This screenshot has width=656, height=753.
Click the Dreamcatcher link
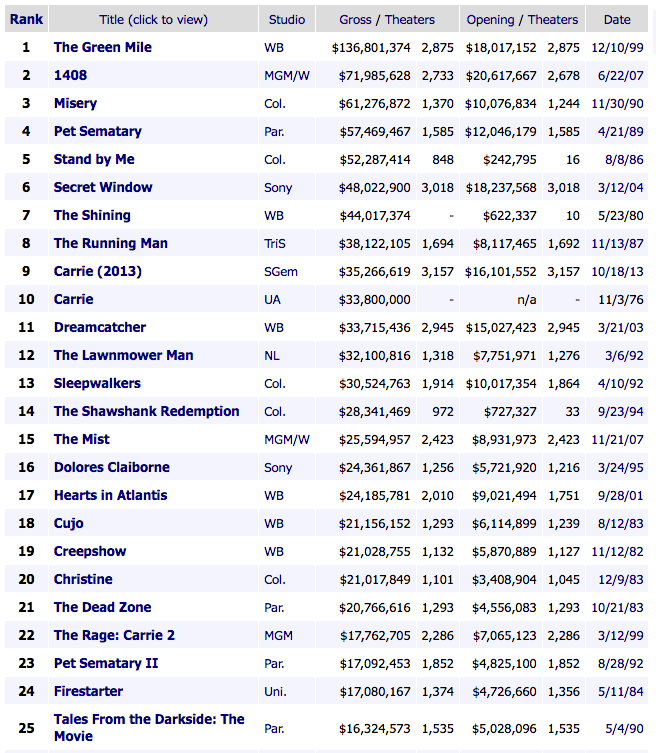(99, 327)
